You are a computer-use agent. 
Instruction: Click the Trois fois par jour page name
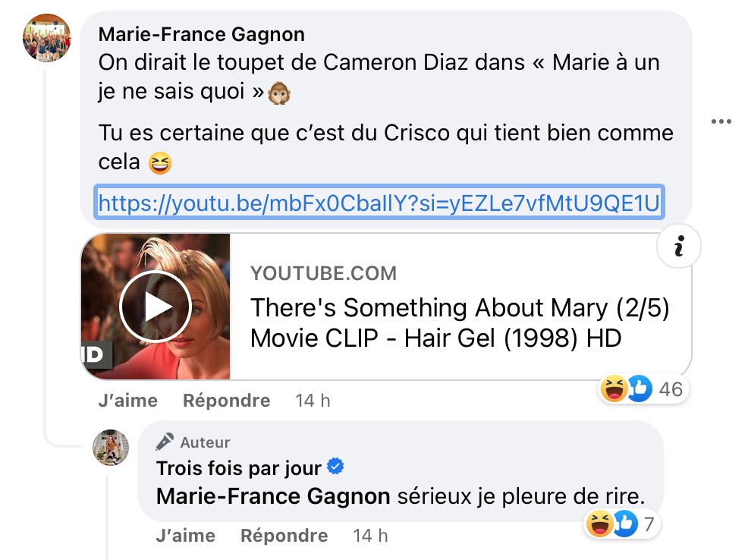pyautogui.click(x=238, y=468)
